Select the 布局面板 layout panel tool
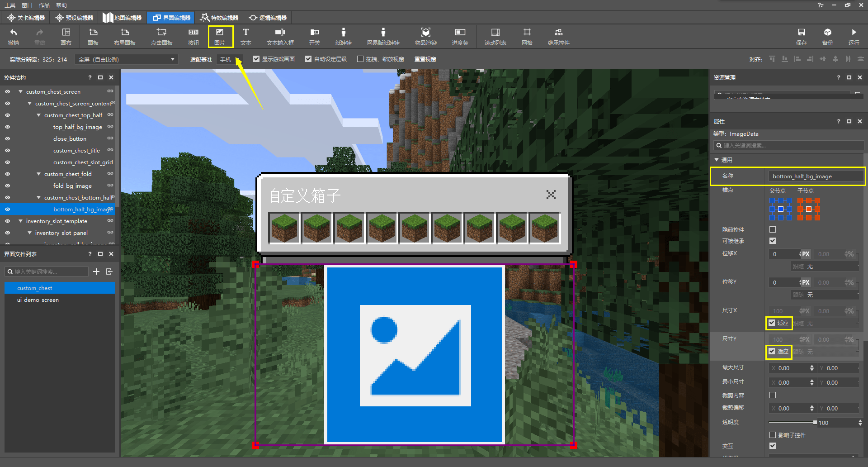Image resolution: width=868 pixels, height=467 pixels. click(125, 37)
